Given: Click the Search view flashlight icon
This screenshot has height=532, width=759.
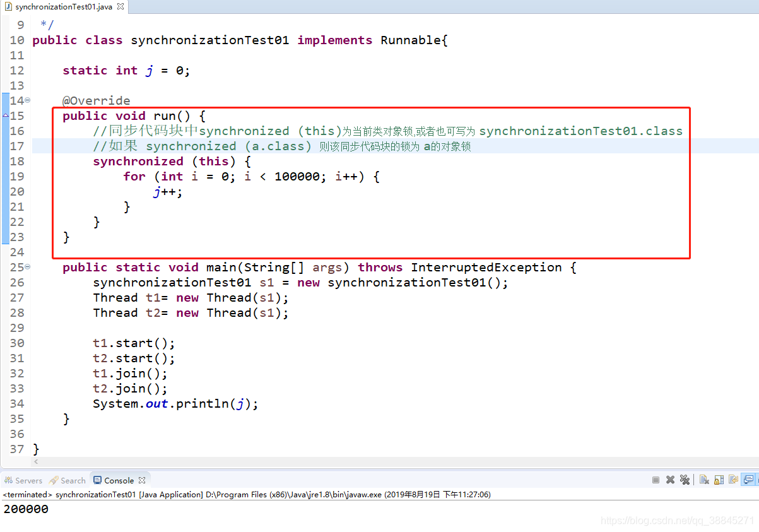Looking at the screenshot, I should click(x=54, y=480).
